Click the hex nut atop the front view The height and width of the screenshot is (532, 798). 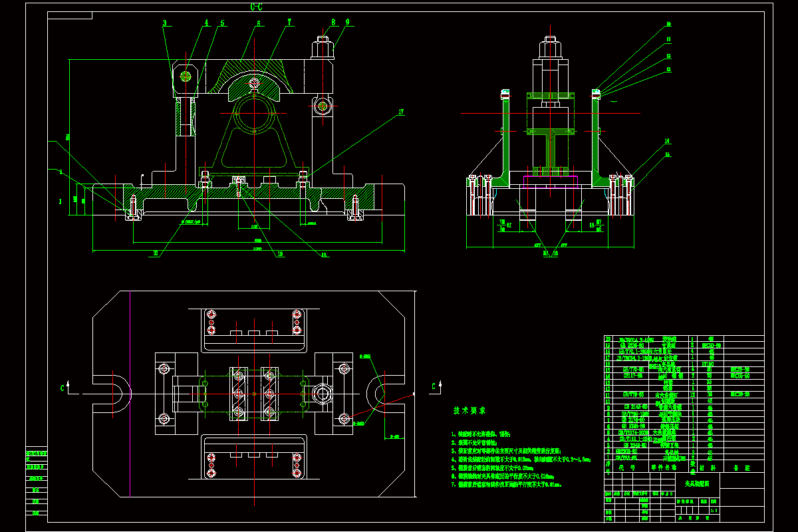322,50
